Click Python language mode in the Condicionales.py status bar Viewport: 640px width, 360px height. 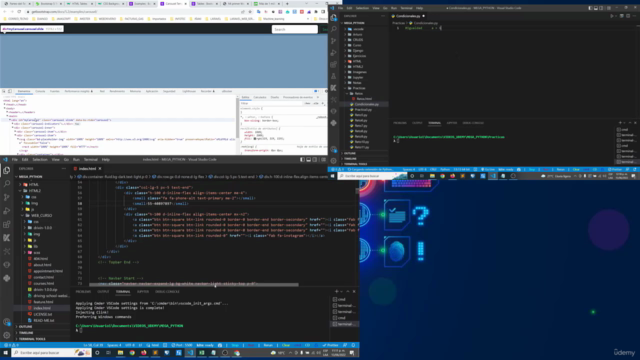(x=445, y=169)
